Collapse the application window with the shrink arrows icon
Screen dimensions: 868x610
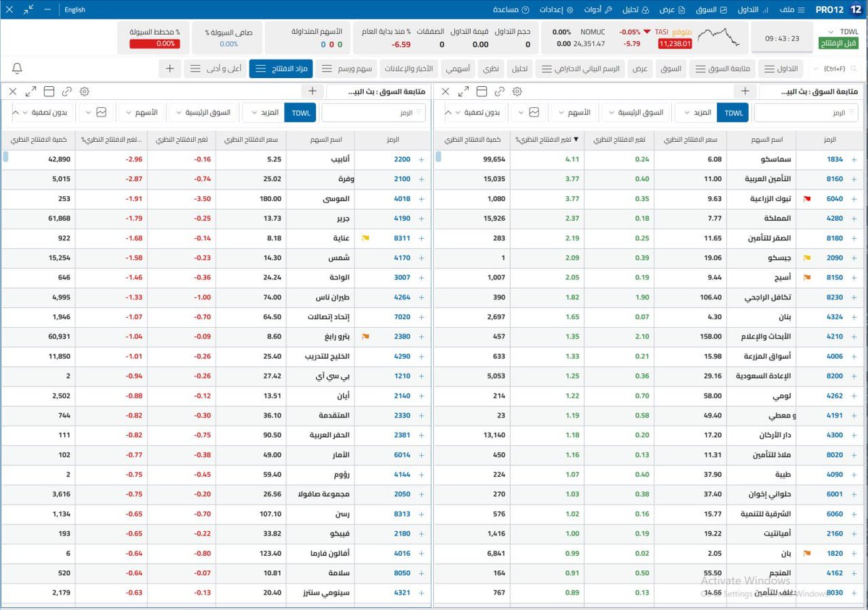[28, 9]
